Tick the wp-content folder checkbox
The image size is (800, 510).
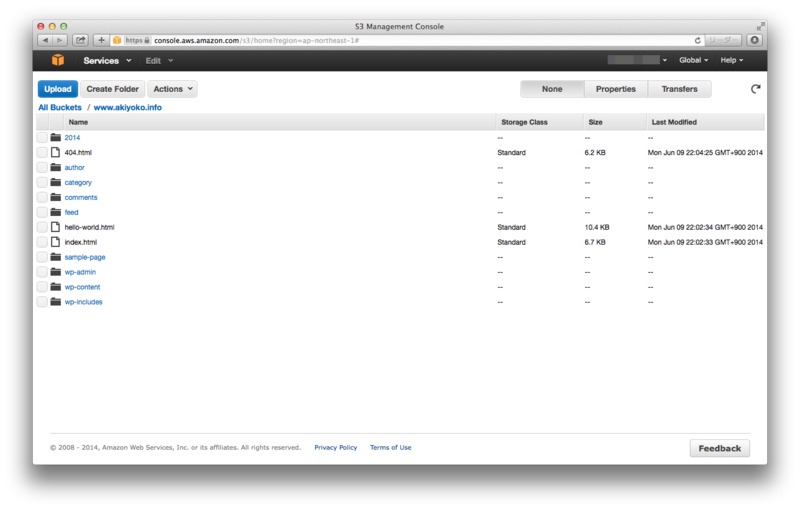[42, 287]
